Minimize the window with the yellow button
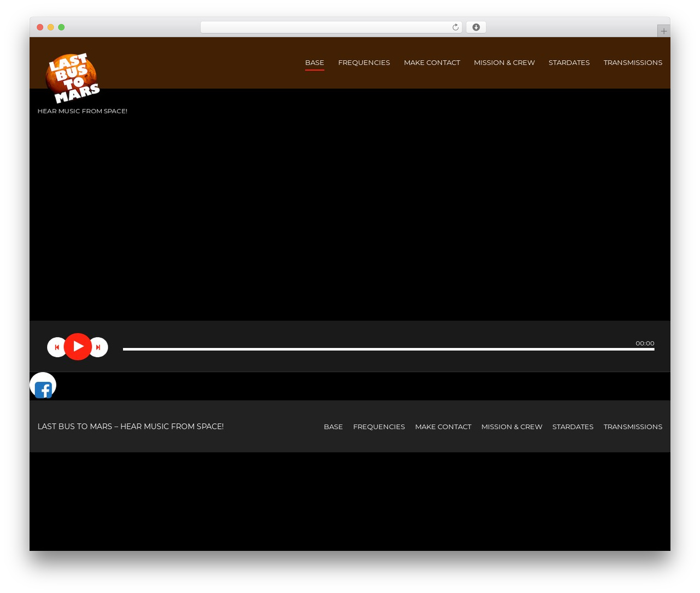The width and height of the screenshot is (700, 593). [50, 27]
